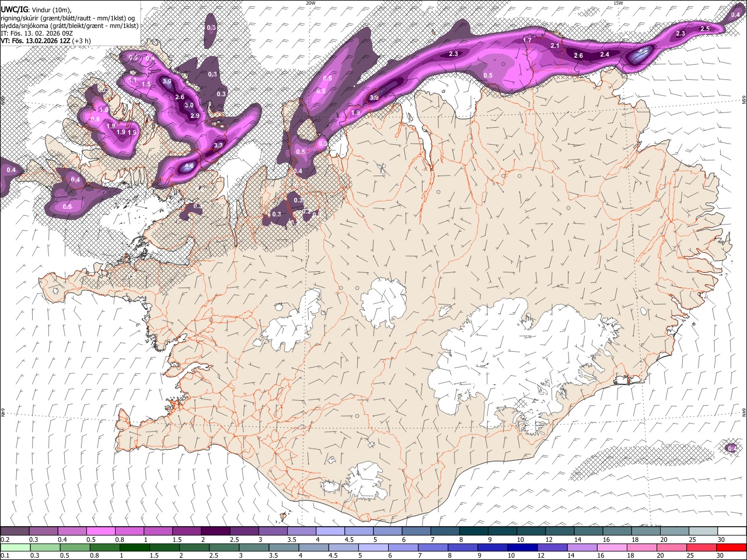Click the 3.0 value in the purple band
747x560 pixels.
point(189,106)
